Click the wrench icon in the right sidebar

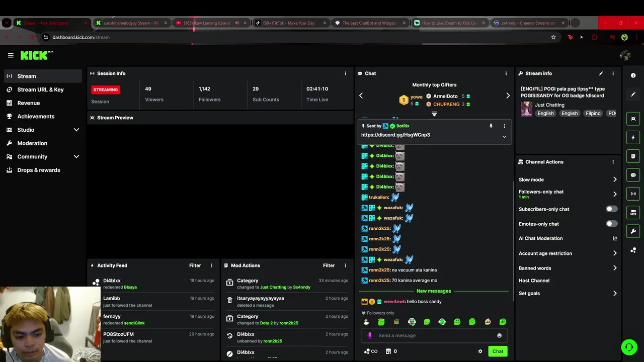point(633,231)
